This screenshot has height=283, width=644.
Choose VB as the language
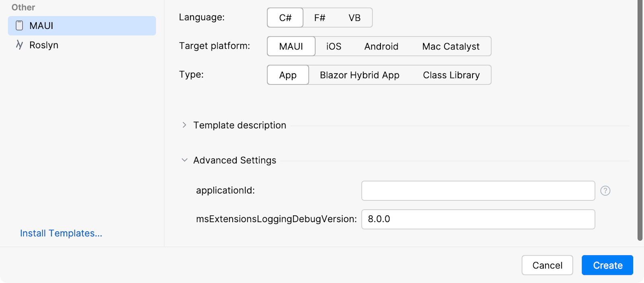pos(354,18)
